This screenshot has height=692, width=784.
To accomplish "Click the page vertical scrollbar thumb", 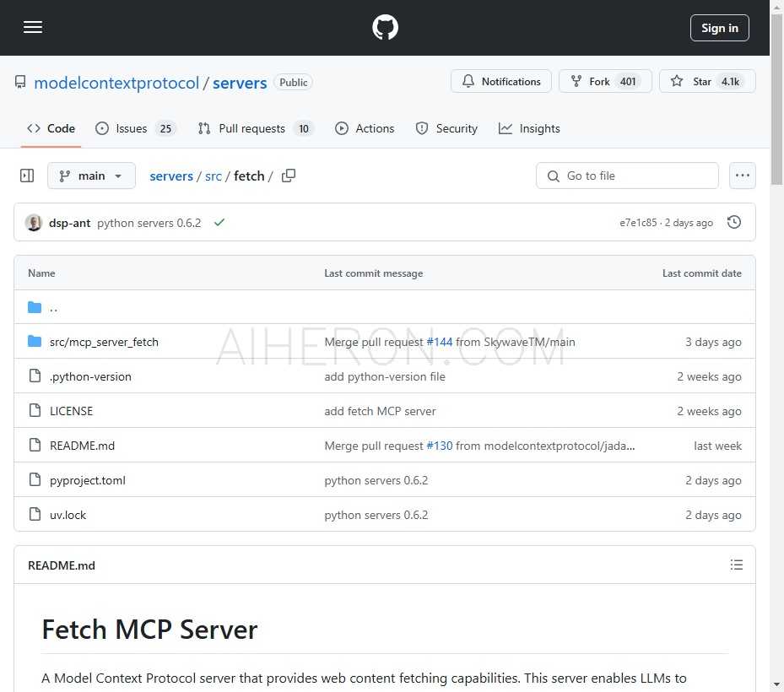I will pos(776,100).
